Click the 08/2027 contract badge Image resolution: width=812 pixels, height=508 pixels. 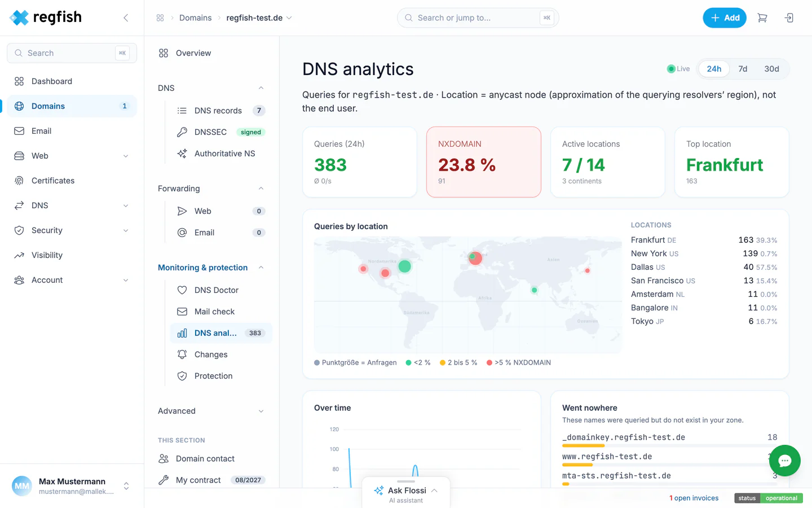click(248, 480)
